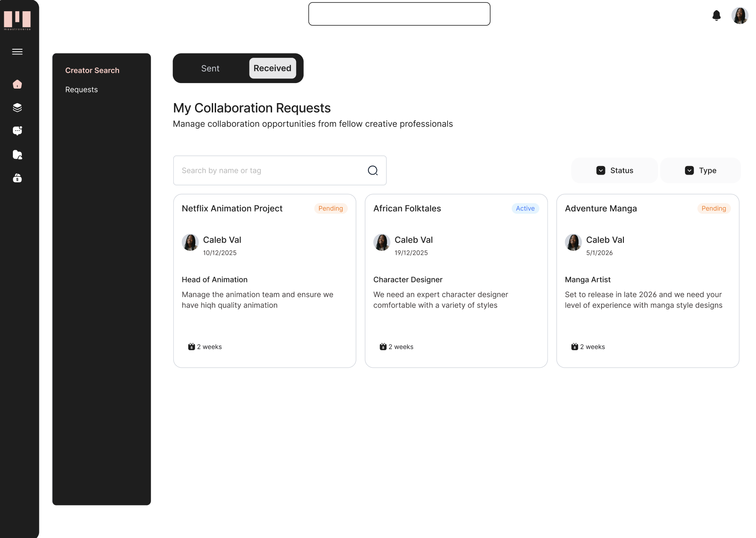
Task: Switch to the Sent tab
Action: [210, 68]
